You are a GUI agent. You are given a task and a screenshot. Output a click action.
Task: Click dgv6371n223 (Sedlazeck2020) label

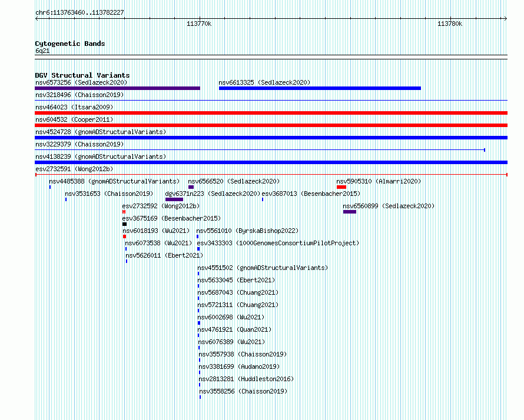pyautogui.click(x=213, y=194)
